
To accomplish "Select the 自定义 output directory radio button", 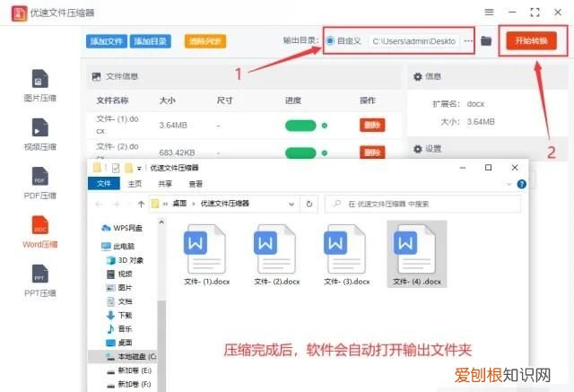I will [x=330, y=40].
